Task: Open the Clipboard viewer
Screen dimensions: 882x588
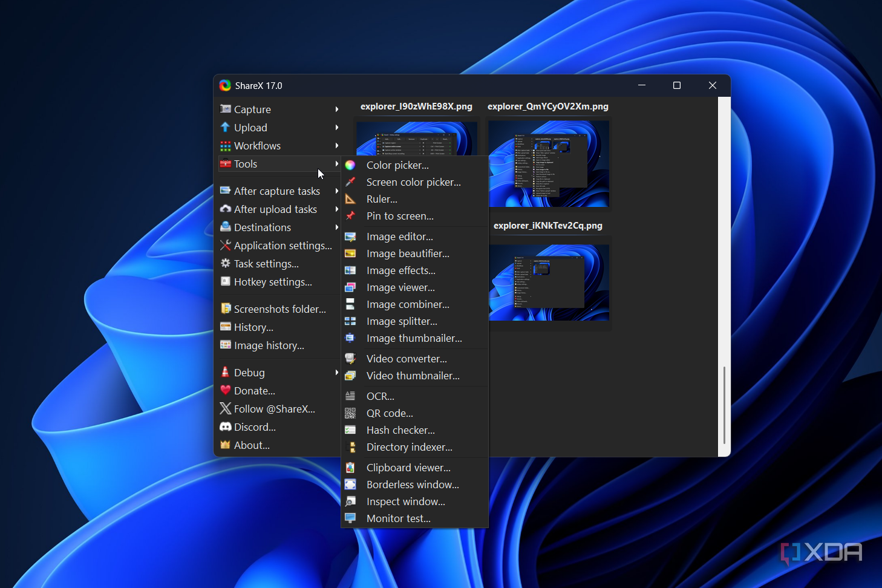Action: pyautogui.click(x=408, y=467)
